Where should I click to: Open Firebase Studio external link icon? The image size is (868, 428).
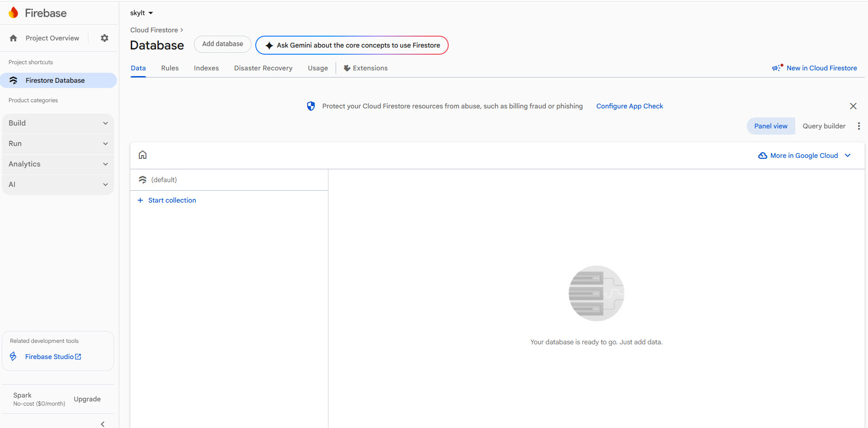click(78, 357)
